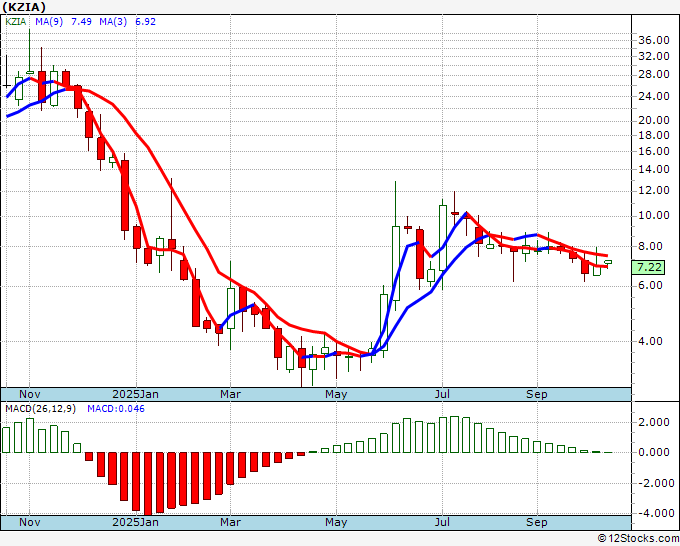Click the MACD(26,12,9) indicator label

[x=41, y=409]
